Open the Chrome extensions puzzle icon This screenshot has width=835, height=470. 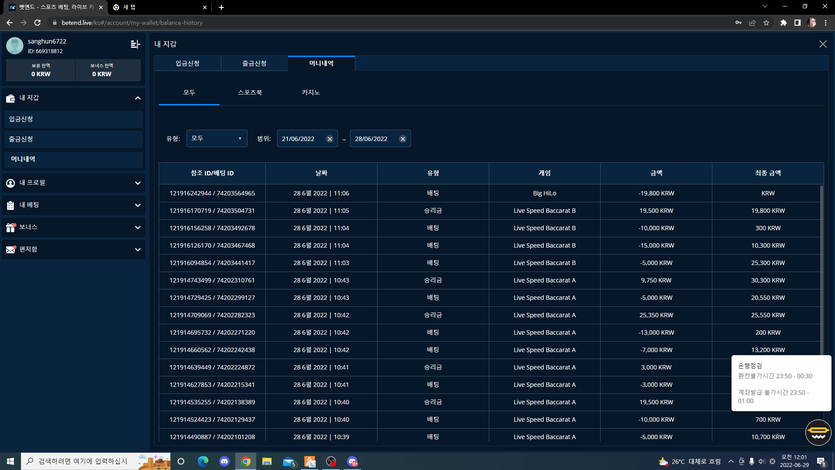pos(783,23)
